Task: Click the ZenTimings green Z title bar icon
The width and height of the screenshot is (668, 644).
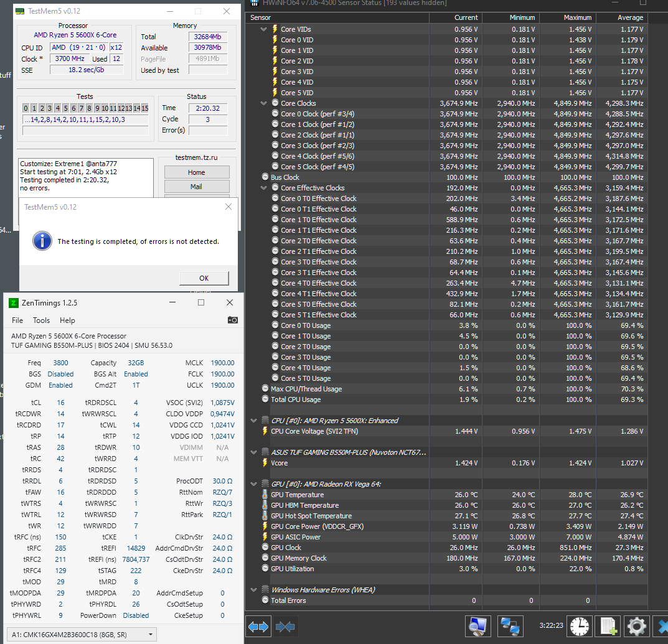Action: (x=13, y=303)
